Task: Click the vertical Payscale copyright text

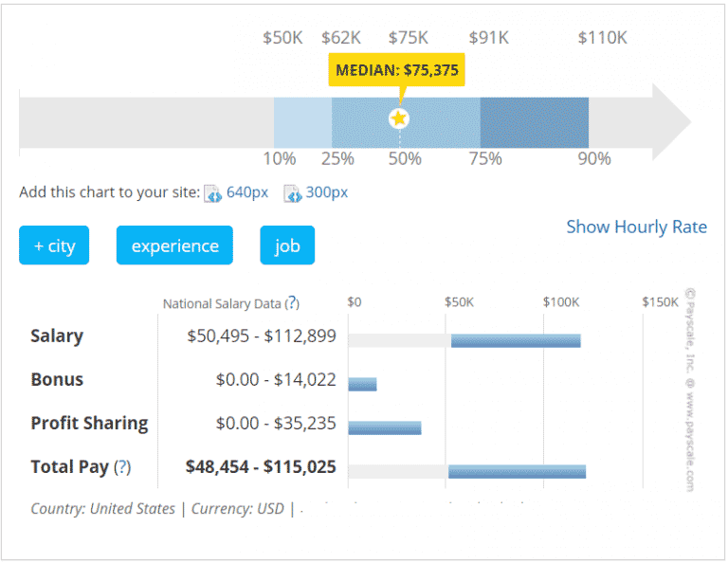Action: (689, 389)
